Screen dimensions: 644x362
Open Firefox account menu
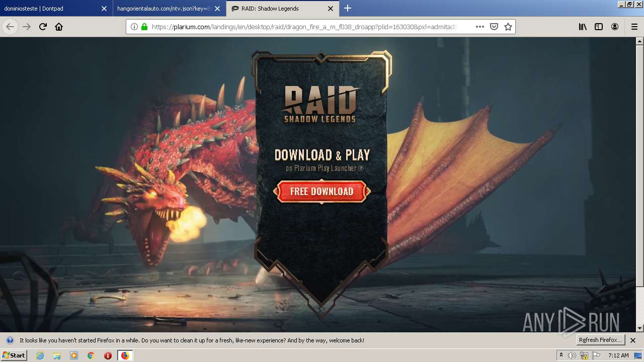(x=615, y=27)
